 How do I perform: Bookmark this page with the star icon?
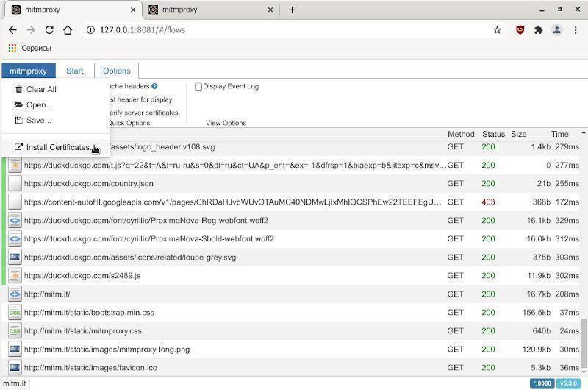(x=498, y=30)
